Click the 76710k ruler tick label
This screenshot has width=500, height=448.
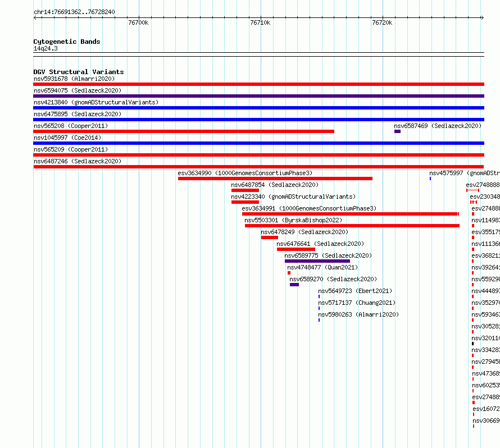260,22
